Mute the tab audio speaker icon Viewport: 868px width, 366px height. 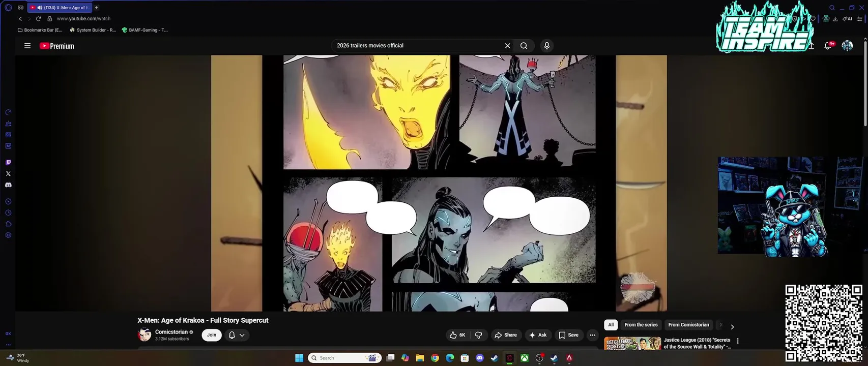point(40,8)
